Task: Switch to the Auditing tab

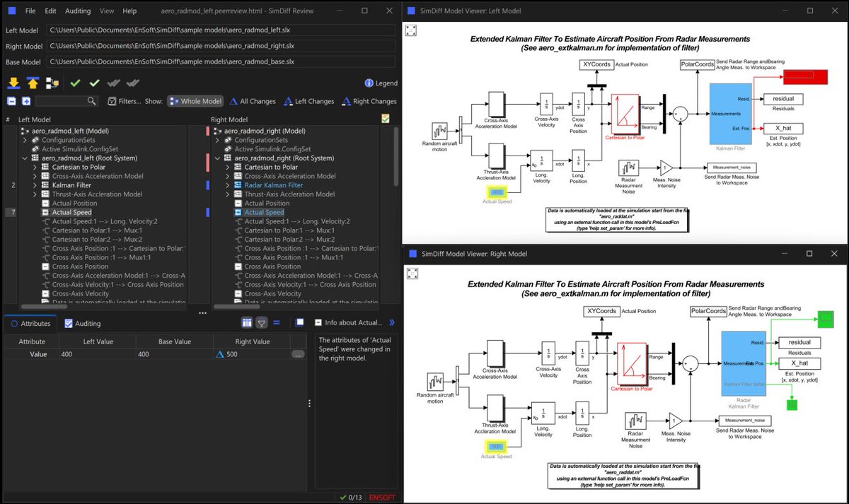Action: point(82,323)
